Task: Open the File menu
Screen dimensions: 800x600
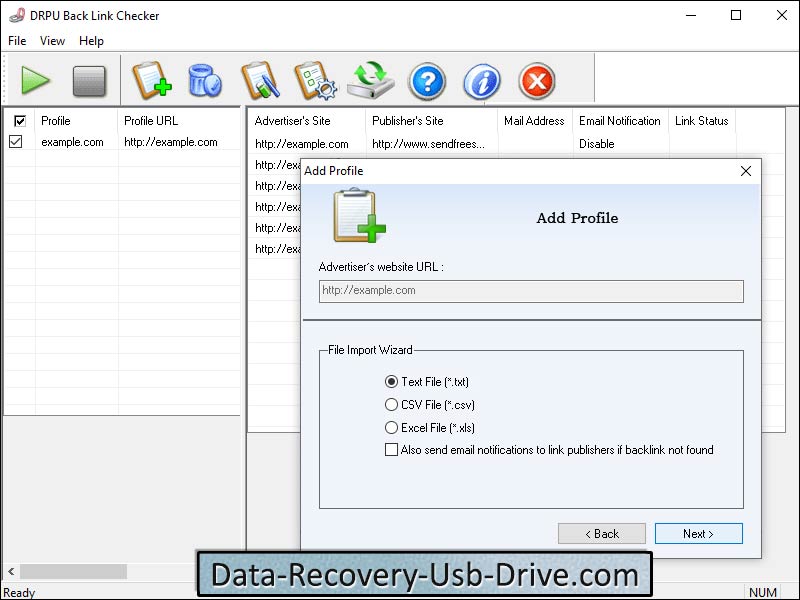Action: point(16,41)
